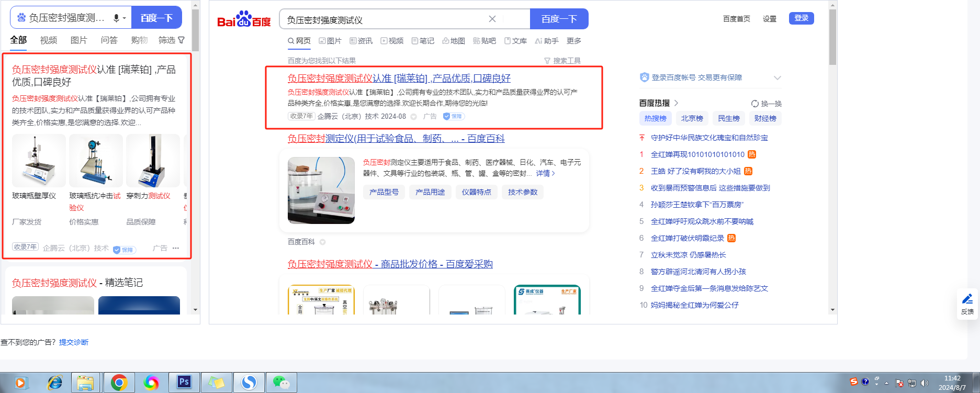980x393 pixels.
Task: Select the 财经榜 hot list tab
Action: pos(765,118)
